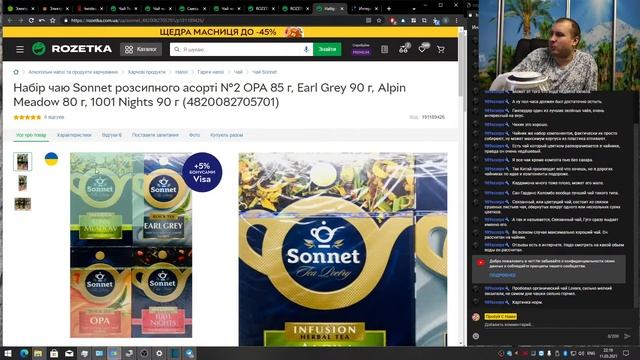
Task: Bookmark page with star left of address
Action: tap(53, 20)
